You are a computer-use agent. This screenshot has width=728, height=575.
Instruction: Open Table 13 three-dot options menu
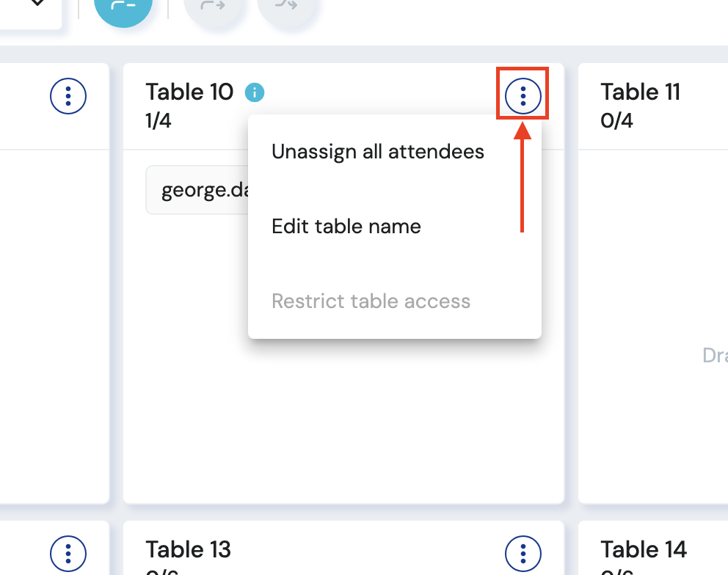click(x=523, y=552)
